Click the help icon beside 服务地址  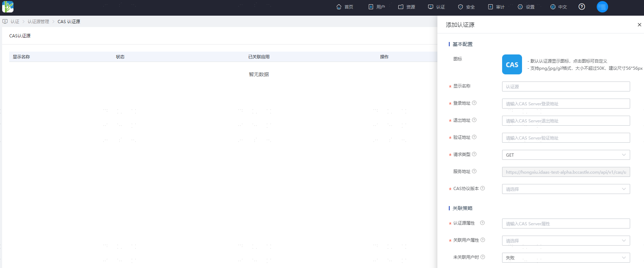pos(474,171)
